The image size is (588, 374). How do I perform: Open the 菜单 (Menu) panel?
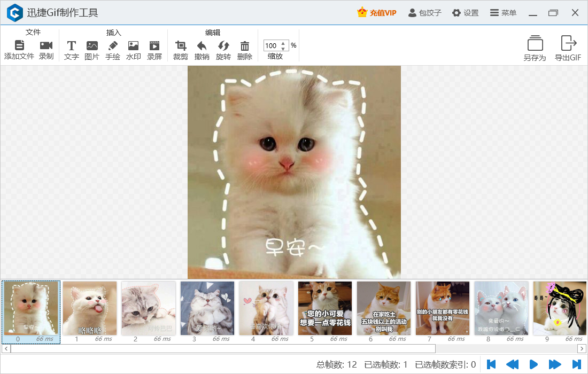pyautogui.click(x=503, y=12)
